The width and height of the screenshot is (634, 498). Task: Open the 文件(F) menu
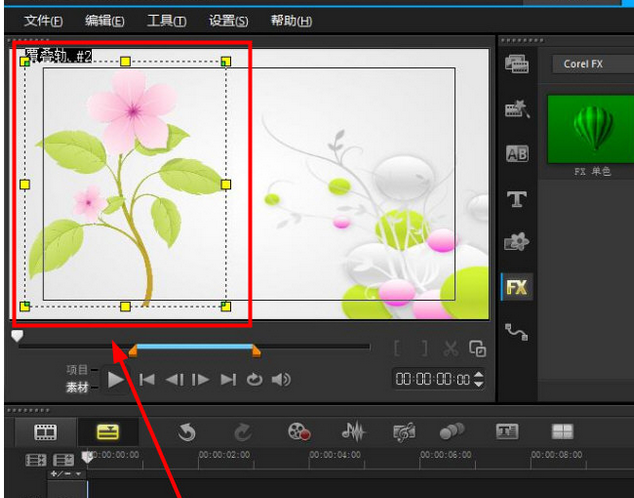tap(43, 20)
